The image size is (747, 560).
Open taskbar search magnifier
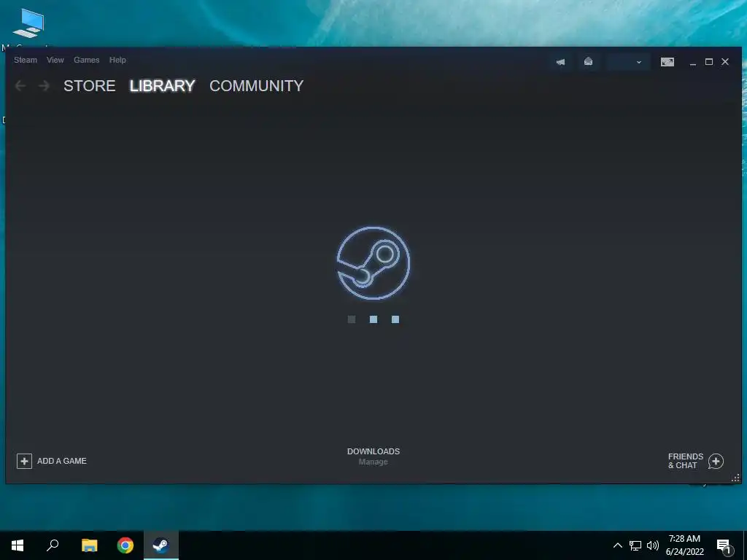pos(53,545)
